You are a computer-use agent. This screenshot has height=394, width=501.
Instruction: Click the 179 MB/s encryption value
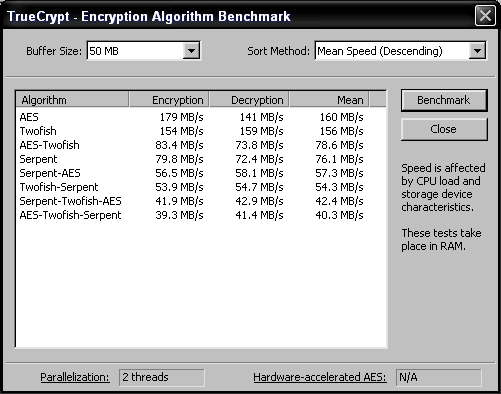[181, 117]
